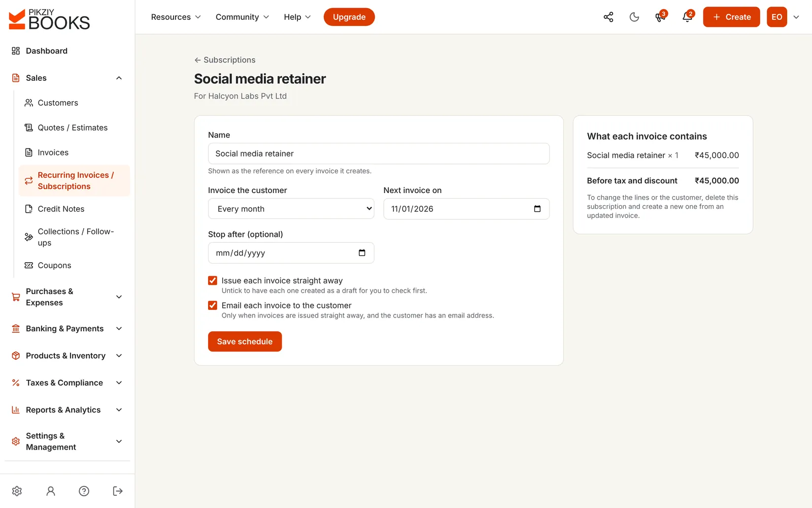Open settings gear at sidebar bottom

(17, 491)
